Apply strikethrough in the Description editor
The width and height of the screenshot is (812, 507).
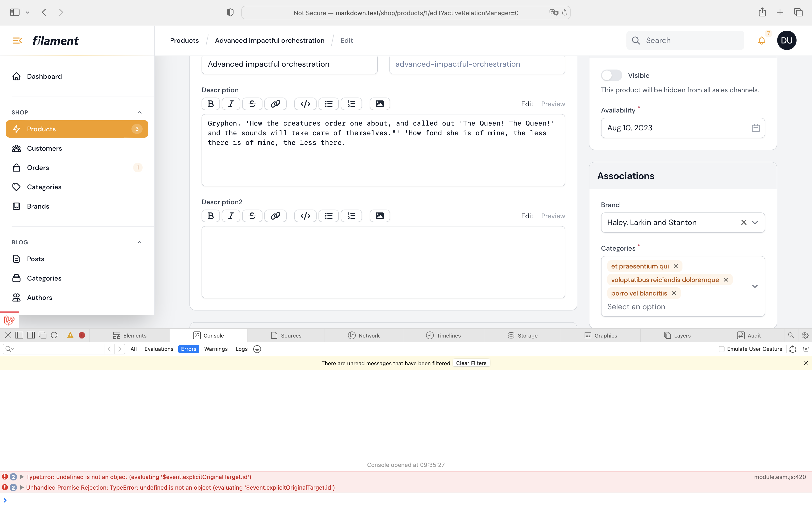(x=252, y=104)
